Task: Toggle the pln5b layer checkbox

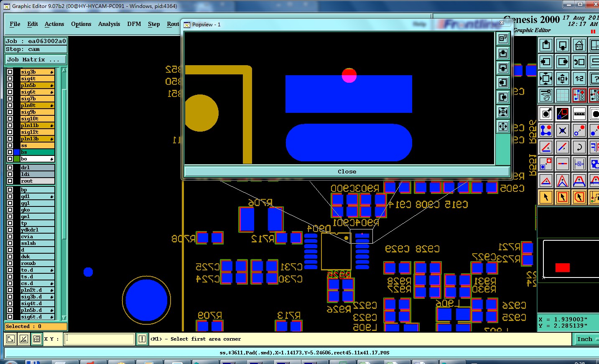Action: click(x=10, y=85)
